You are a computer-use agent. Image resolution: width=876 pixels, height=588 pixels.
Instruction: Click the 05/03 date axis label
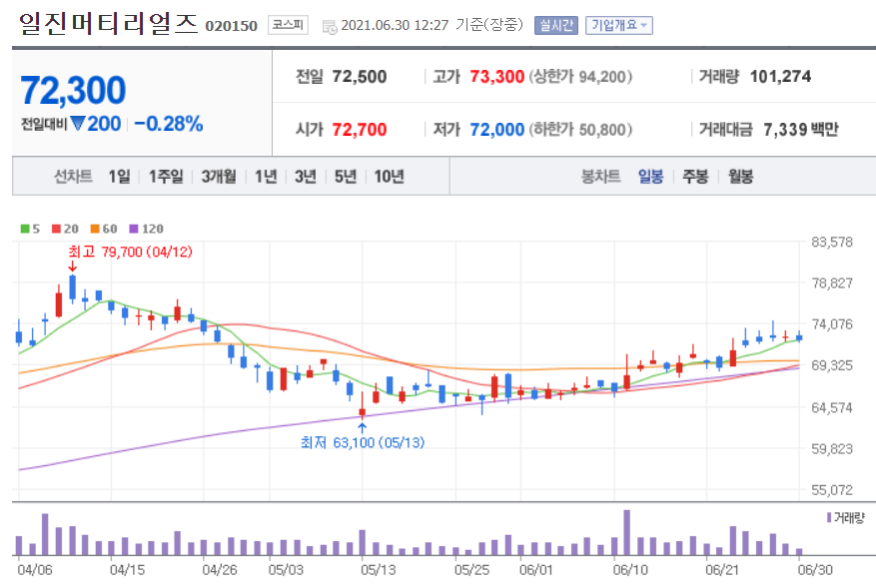point(286,570)
